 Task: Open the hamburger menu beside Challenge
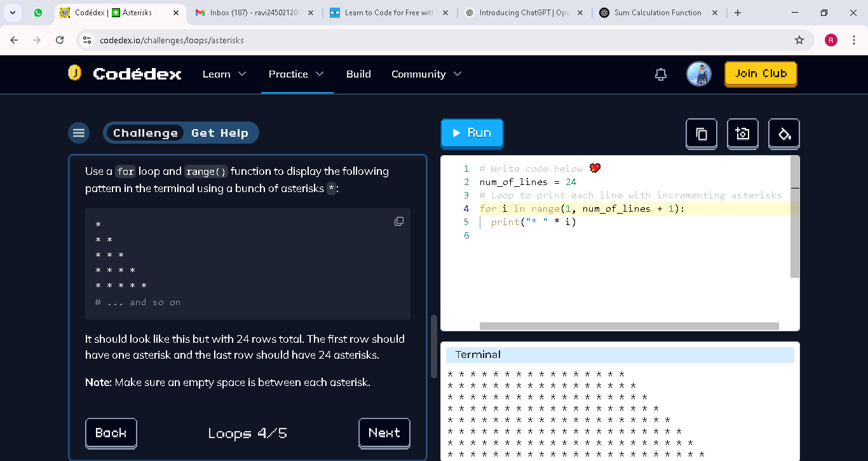[x=79, y=133]
